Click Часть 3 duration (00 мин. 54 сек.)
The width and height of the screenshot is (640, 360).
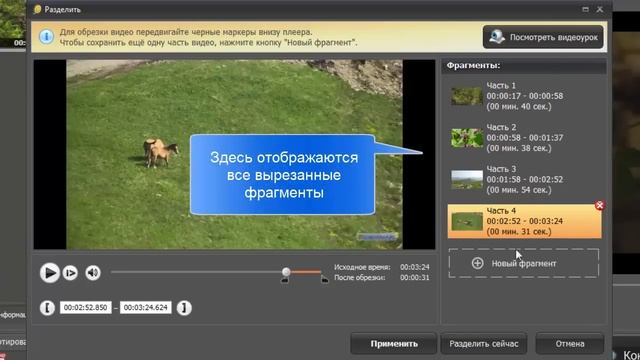pyautogui.click(x=519, y=190)
